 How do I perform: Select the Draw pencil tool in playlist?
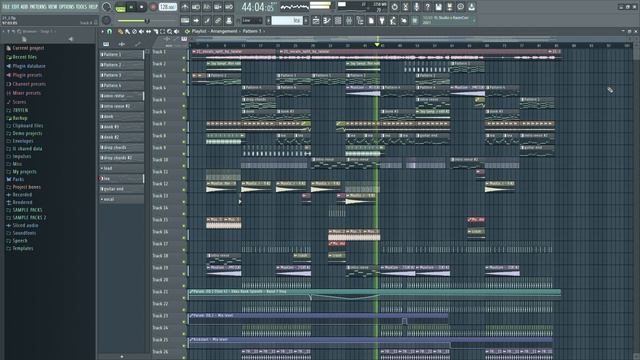pos(120,31)
